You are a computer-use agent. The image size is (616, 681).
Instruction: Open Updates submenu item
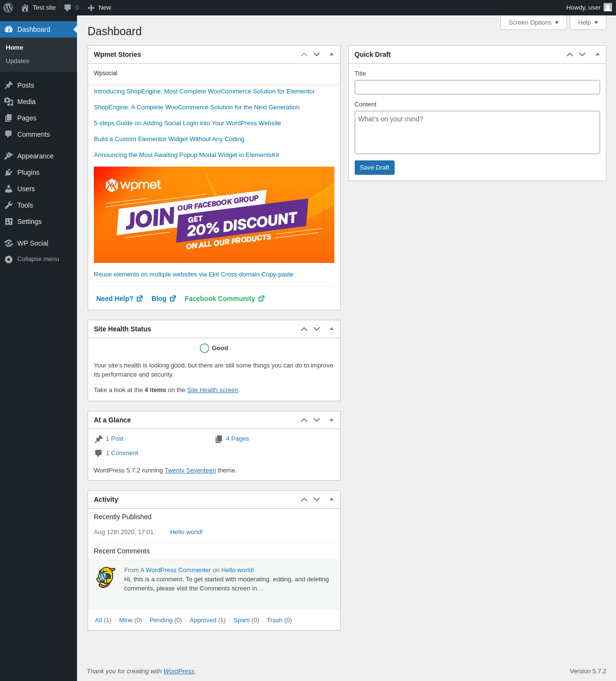tap(17, 61)
